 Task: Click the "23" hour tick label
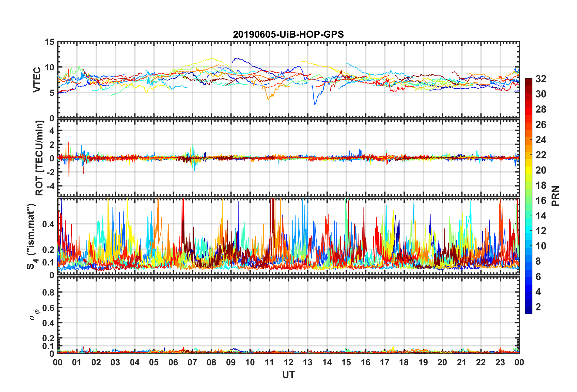tap(500, 363)
